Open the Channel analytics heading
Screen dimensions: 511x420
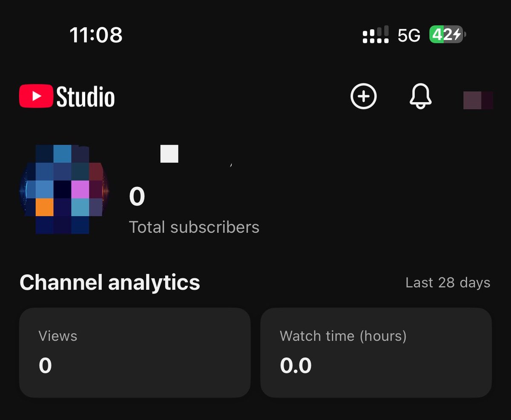pos(110,283)
